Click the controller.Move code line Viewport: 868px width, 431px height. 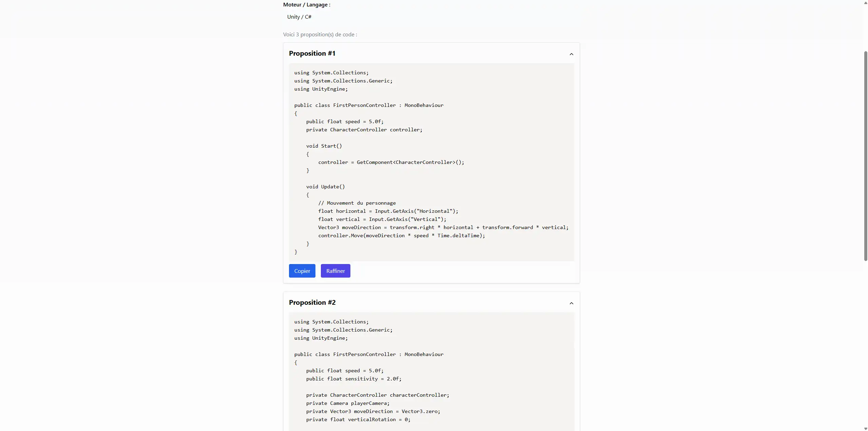click(x=401, y=236)
